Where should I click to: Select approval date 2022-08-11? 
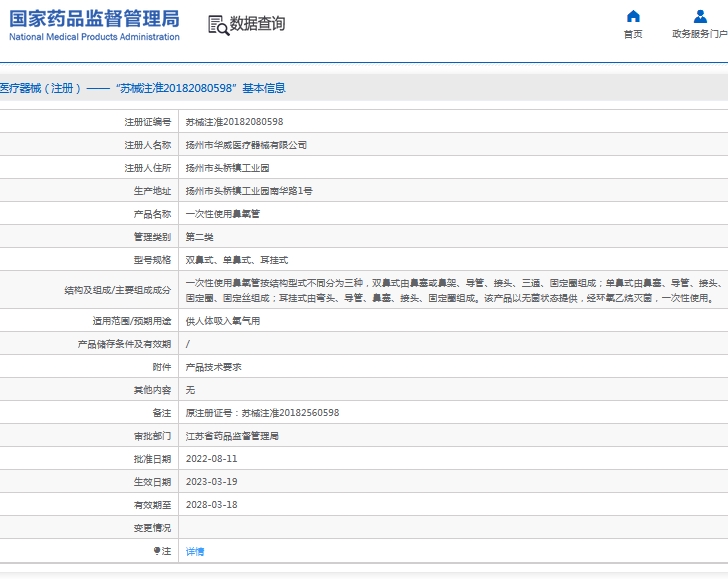(x=212, y=459)
